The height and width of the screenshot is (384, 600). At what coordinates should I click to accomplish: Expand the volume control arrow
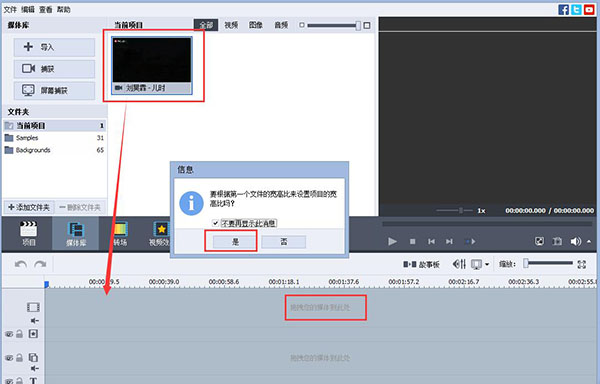point(589,241)
